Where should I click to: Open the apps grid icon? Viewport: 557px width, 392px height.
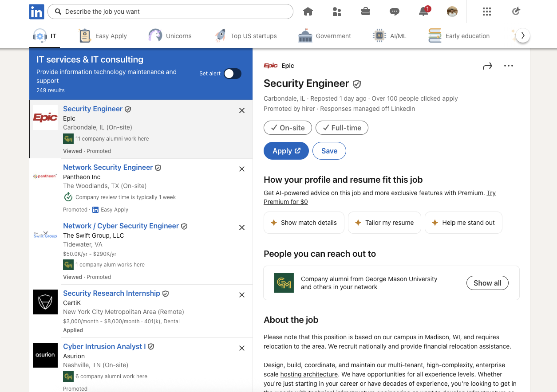[487, 12]
